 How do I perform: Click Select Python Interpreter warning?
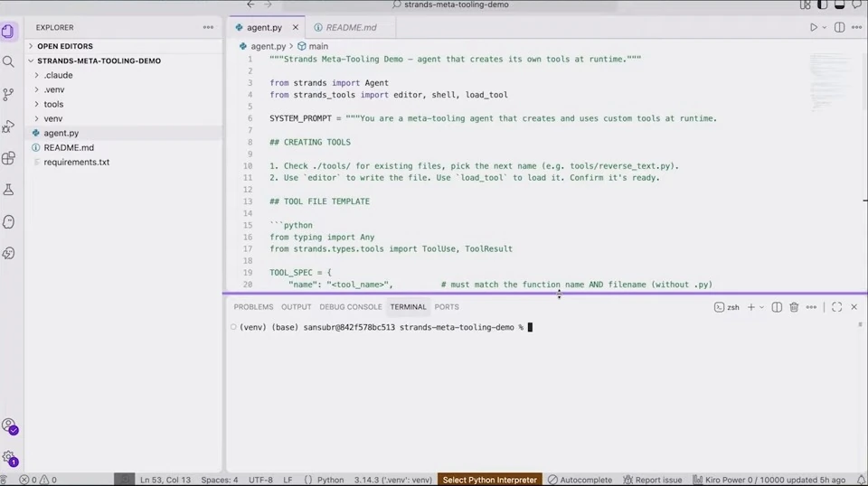tap(490, 480)
